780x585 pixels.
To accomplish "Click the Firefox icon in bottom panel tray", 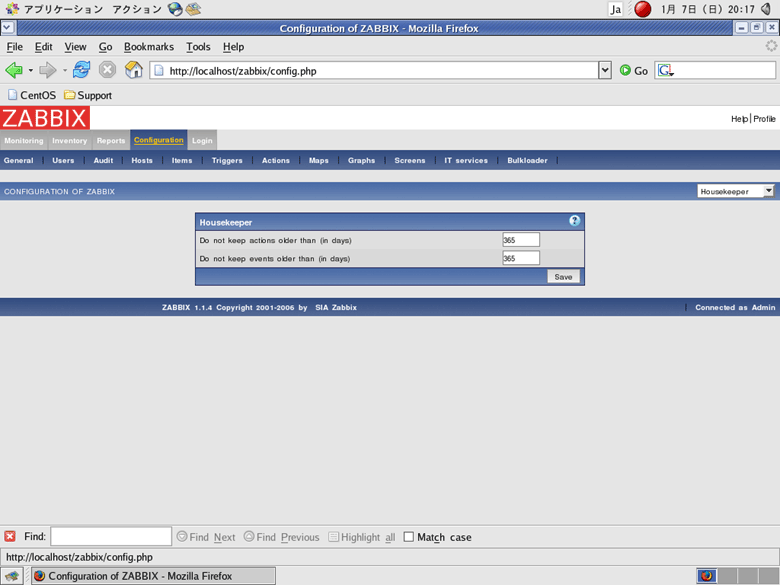I will (x=707, y=576).
